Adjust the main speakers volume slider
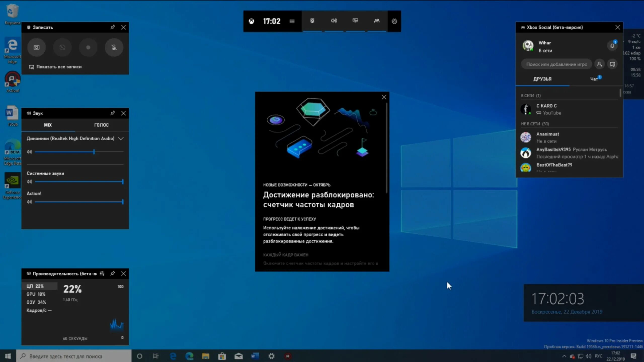The width and height of the screenshot is (644, 362). click(79, 152)
